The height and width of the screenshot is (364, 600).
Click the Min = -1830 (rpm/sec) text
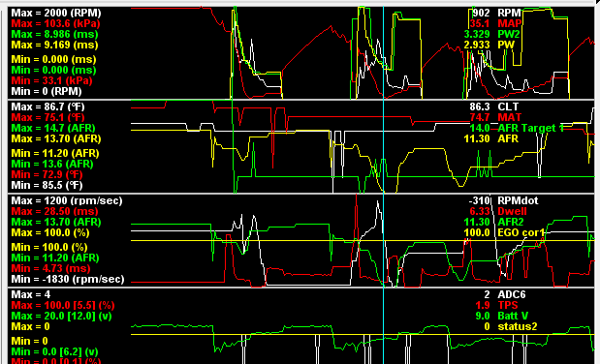tap(68, 279)
